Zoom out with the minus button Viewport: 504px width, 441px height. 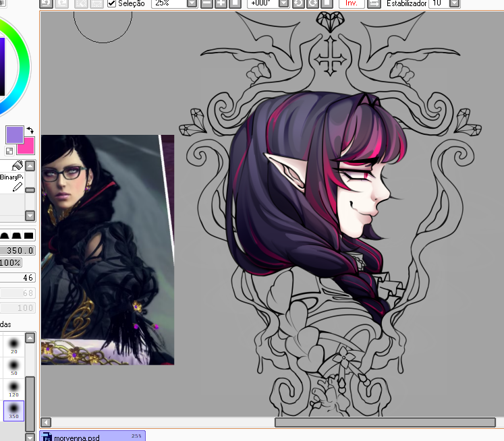(206, 3)
